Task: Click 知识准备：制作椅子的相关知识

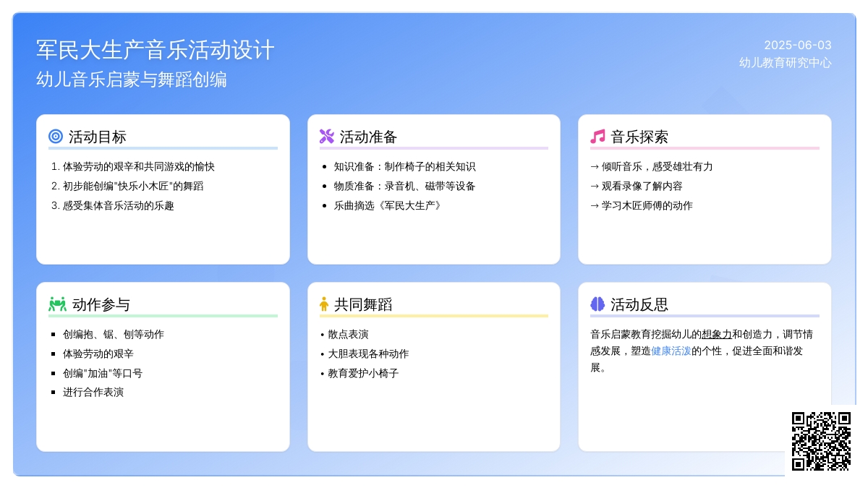Action: [x=404, y=166]
